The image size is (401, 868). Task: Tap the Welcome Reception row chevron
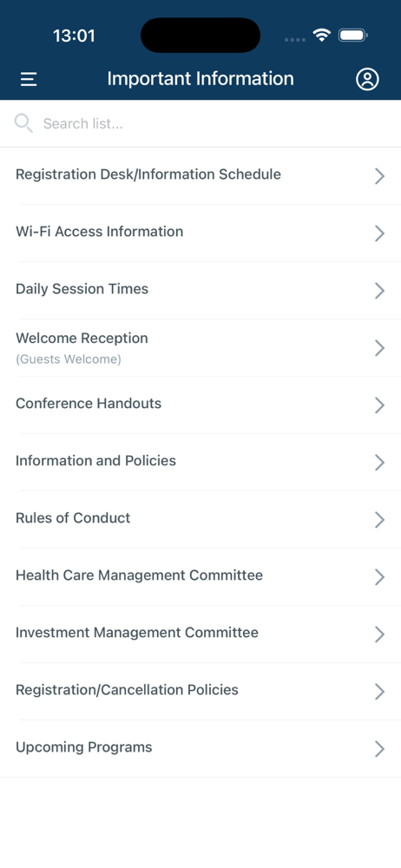[x=379, y=348]
